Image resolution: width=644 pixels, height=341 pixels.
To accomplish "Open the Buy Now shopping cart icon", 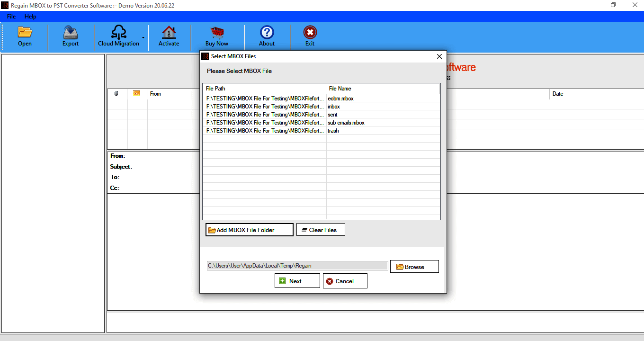I will pyautogui.click(x=217, y=36).
